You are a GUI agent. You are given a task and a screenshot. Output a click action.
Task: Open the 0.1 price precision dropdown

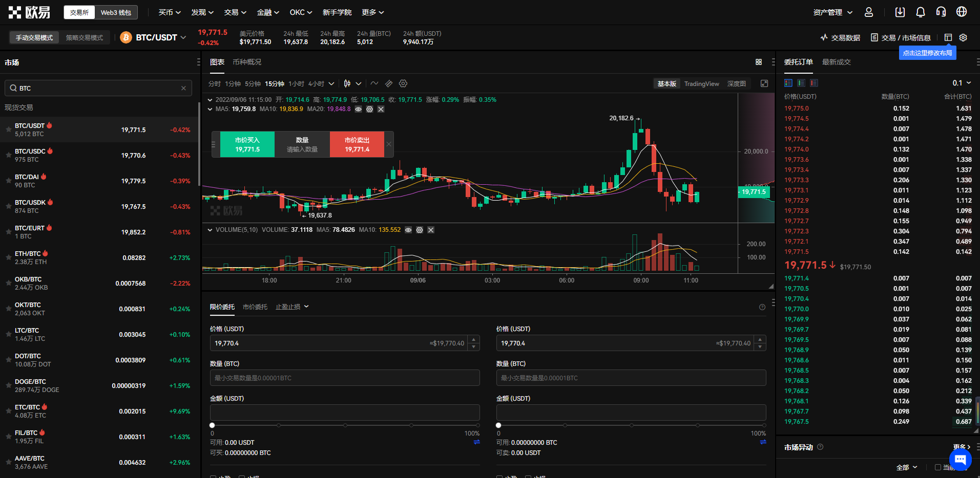(x=958, y=82)
